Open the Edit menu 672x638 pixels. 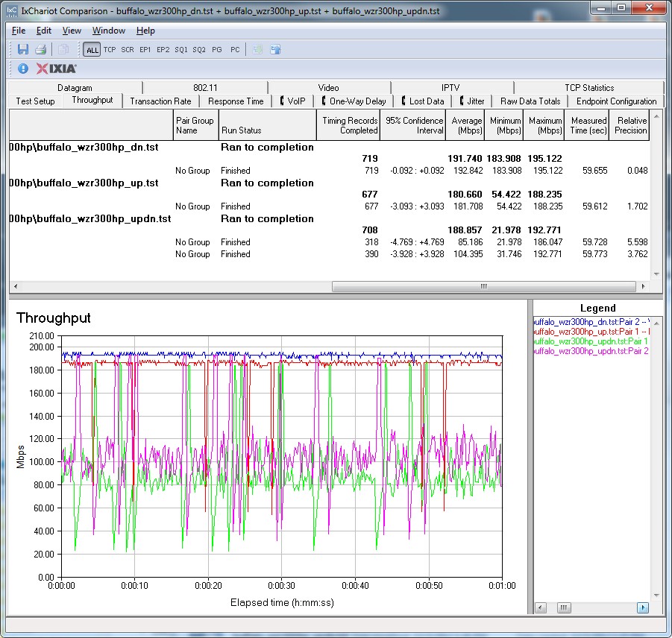[x=44, y=31]
